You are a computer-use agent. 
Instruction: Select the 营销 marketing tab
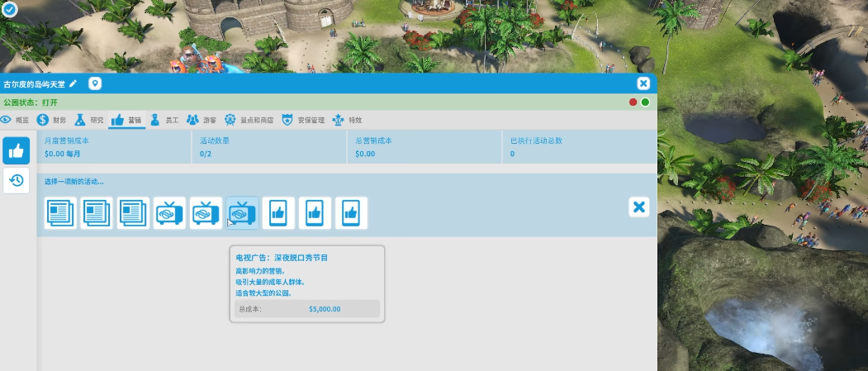(126, 120)
